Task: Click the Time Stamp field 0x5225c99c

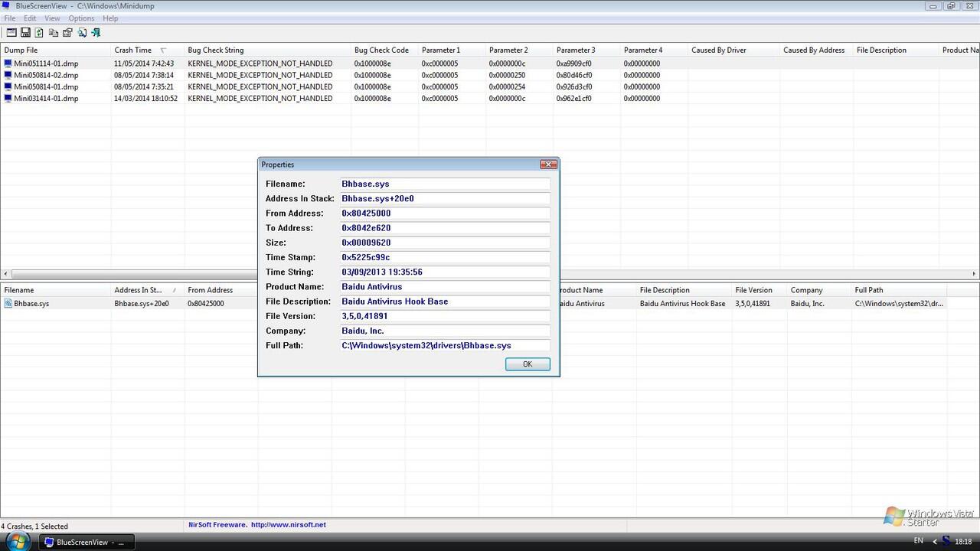Action: [x=445, y=257]
